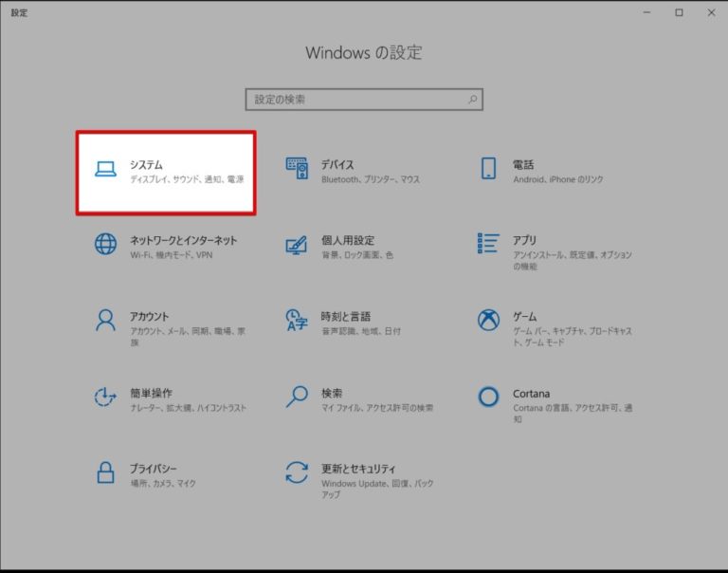Viewport: 728px width, 573px height.
Task: Click the システム heading text
Action: pyautogui.click(x=146, y=165)
